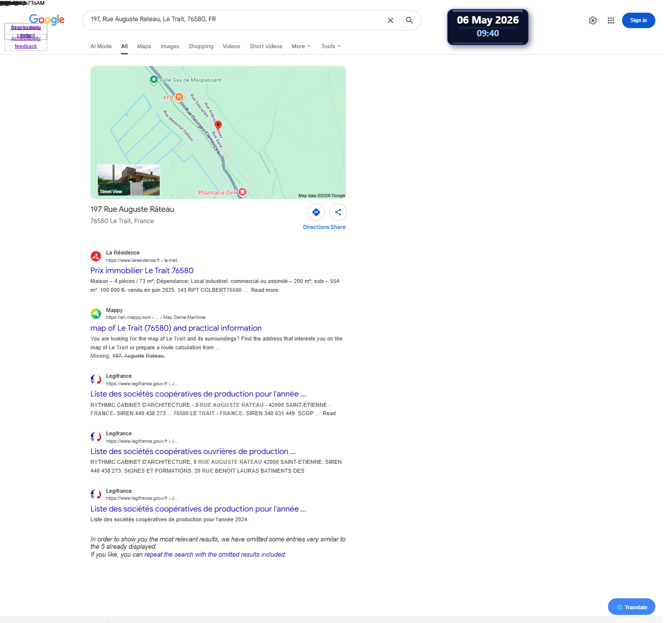
Task: Click the salle Guy de Maupassant marker
Action: (x=154, y=79)
